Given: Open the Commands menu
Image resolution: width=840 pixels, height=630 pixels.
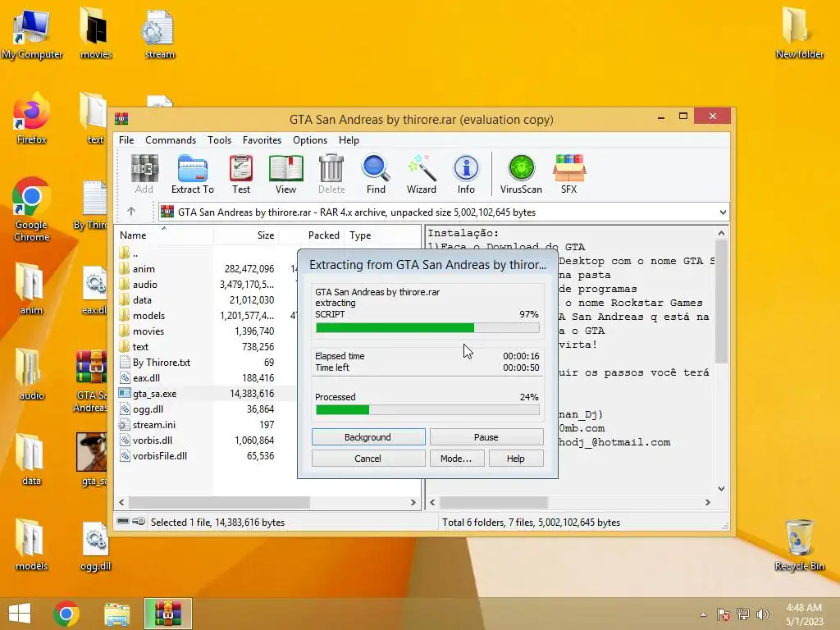Looking at the screenshot, I should (171, 139).
